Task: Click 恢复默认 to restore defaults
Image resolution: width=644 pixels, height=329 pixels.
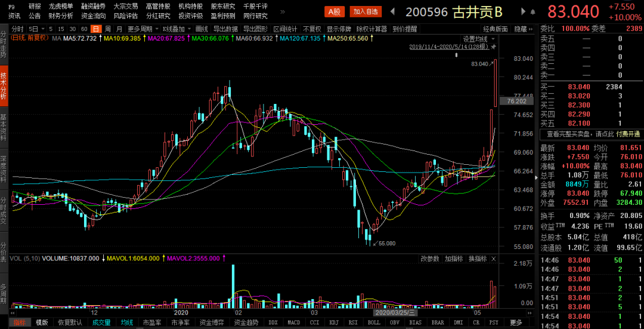Action: pyautogui.click(x=70, y=322)
